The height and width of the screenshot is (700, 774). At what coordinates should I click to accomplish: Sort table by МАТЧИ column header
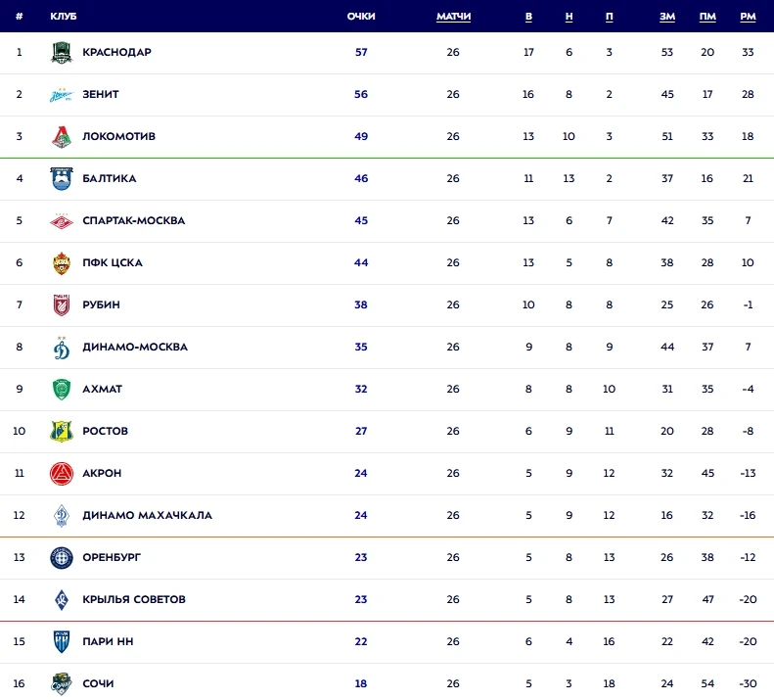point(453,17)
